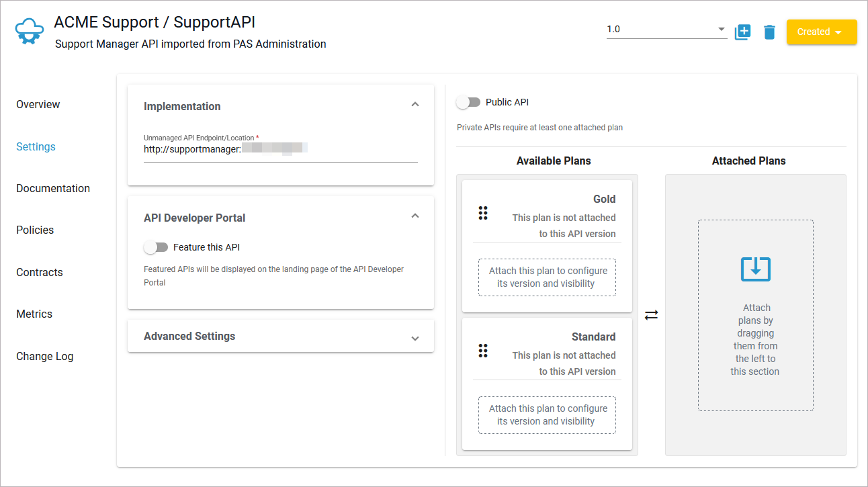Click the ACME Support cloud gear logo
The height and width of the screenshot is (487, 868).
click(29, 32)
